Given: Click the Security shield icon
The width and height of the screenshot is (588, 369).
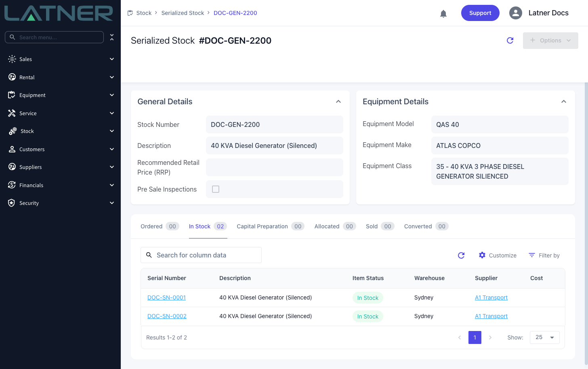Looking at the screenshot, I should [12, 203].
